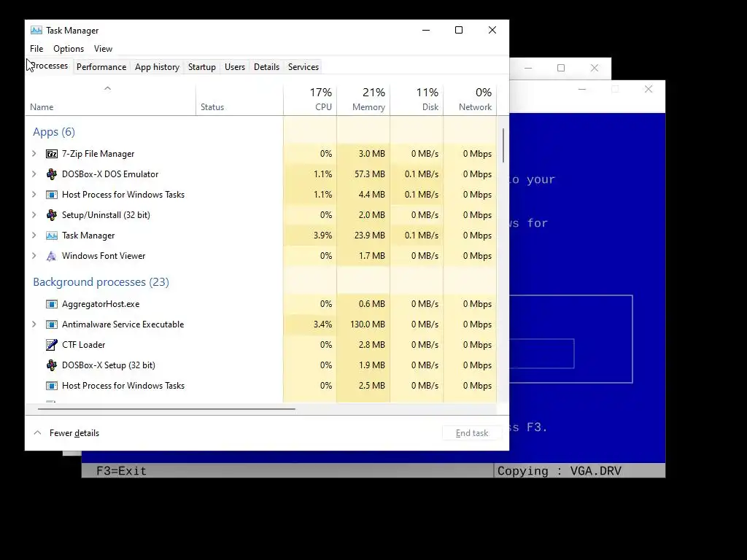Select the 7-Zip File Manager icon
747x560 pixels.
tap(52, 154)
